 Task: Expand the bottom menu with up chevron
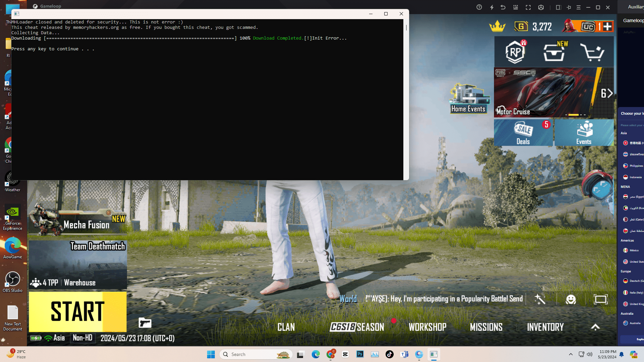point(595,327)
